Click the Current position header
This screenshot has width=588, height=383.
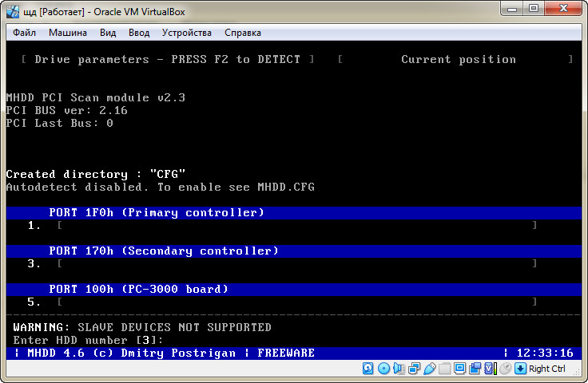coord(459,59)
